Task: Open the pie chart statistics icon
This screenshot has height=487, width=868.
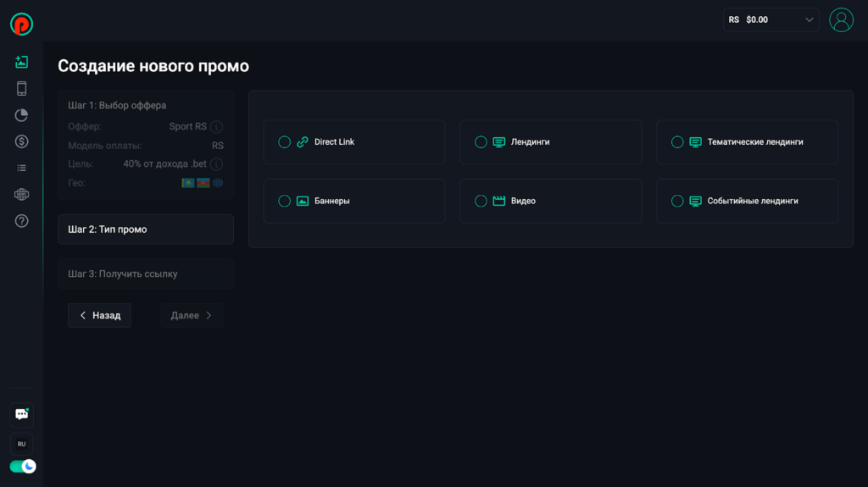Action: [21, 115]
